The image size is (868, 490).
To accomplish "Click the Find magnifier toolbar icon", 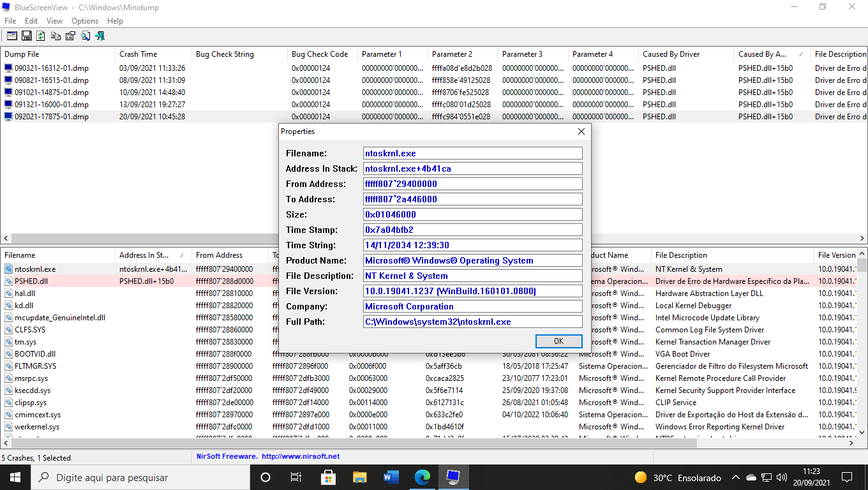I will [x=86, y=36].
